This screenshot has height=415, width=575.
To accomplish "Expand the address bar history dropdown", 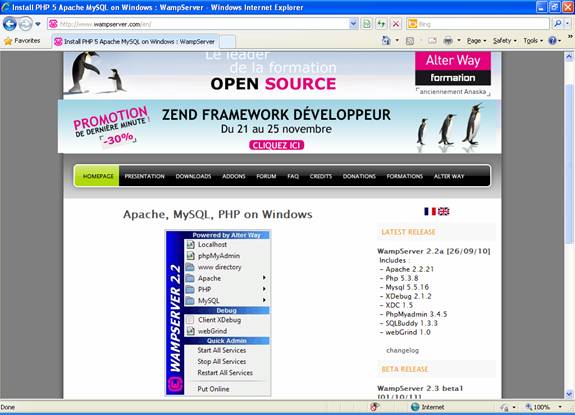I will (353, 24).
